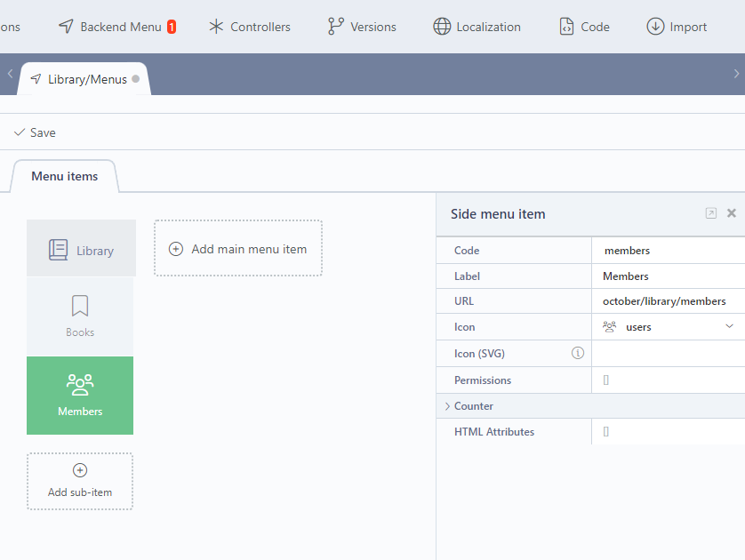Edit the URL field october/library/members
The image size is (745, 560).
click(x=668, y=301)
